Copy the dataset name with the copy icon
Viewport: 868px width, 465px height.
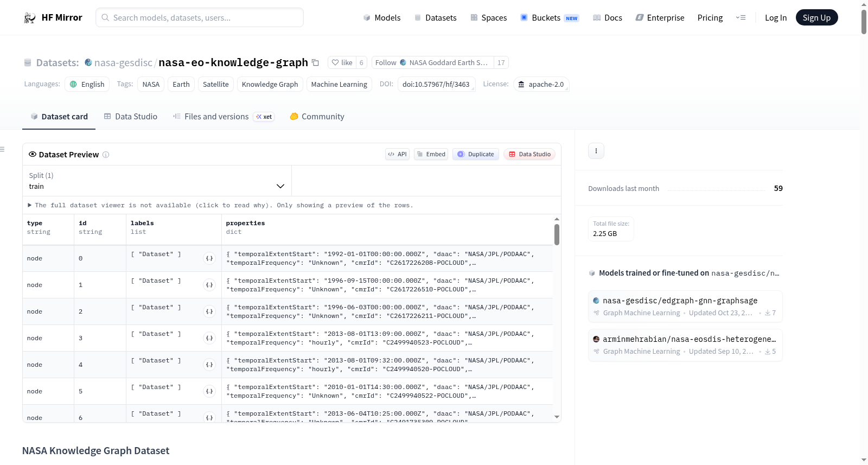coord(315,62)
